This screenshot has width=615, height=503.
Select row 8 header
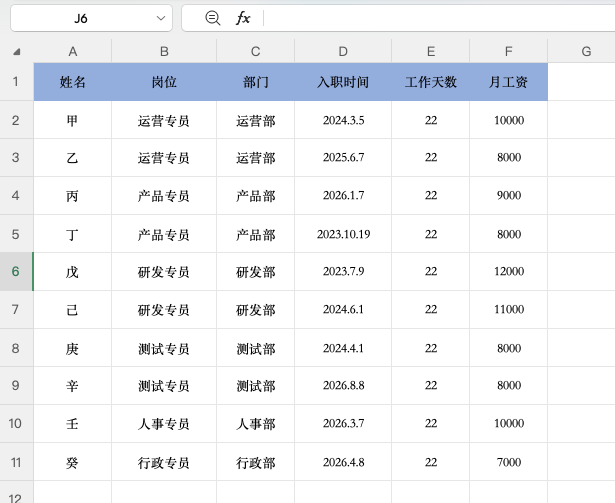(16, 348)
